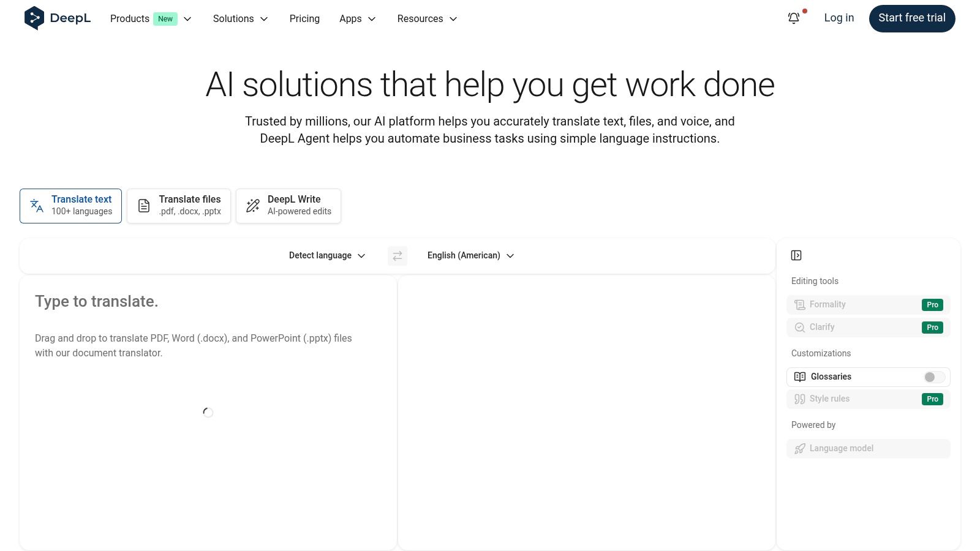
Task: Click the Formality Pro badge
Action: [932, 305]
